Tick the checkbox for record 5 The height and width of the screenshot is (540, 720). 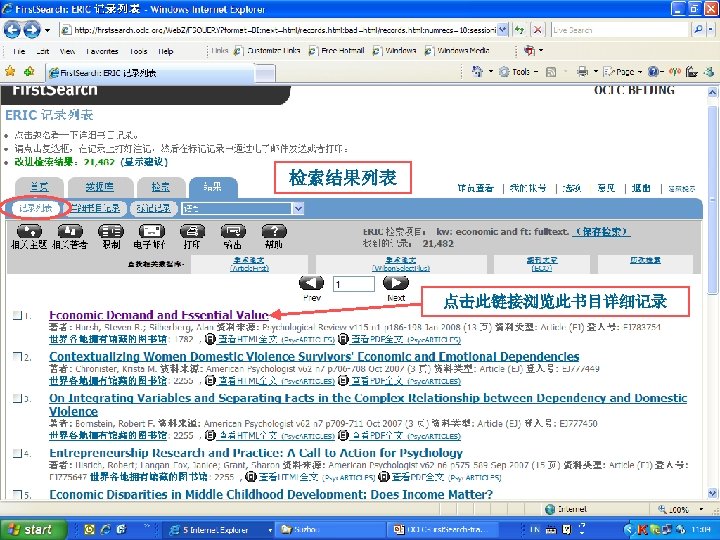tap(17, 494)
